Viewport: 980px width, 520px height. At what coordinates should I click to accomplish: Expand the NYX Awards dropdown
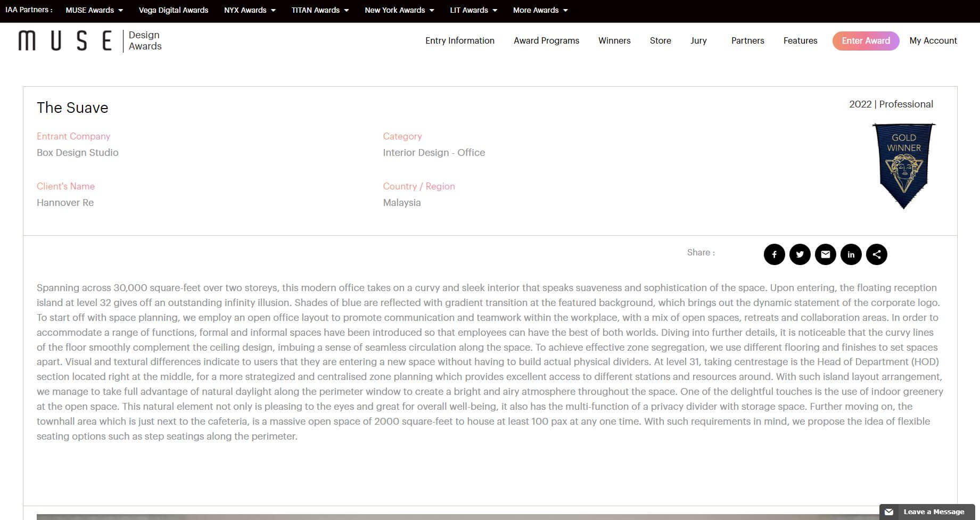click(250, 10)
